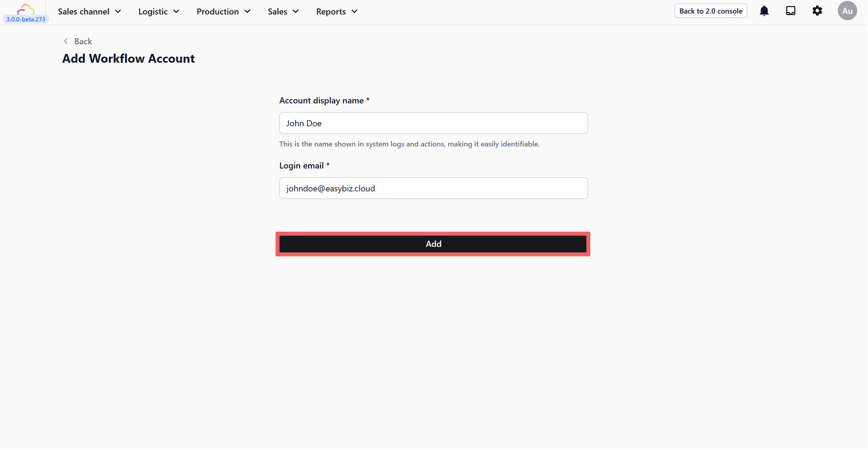Open the settings gear
This screenshot has height=450, width=868.
(818, 10)
